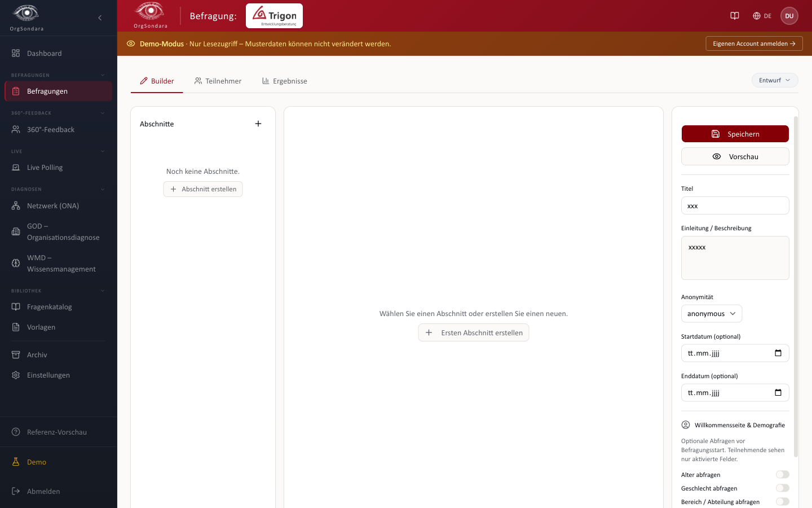Open 360°-Feedback page

(59, 129)
